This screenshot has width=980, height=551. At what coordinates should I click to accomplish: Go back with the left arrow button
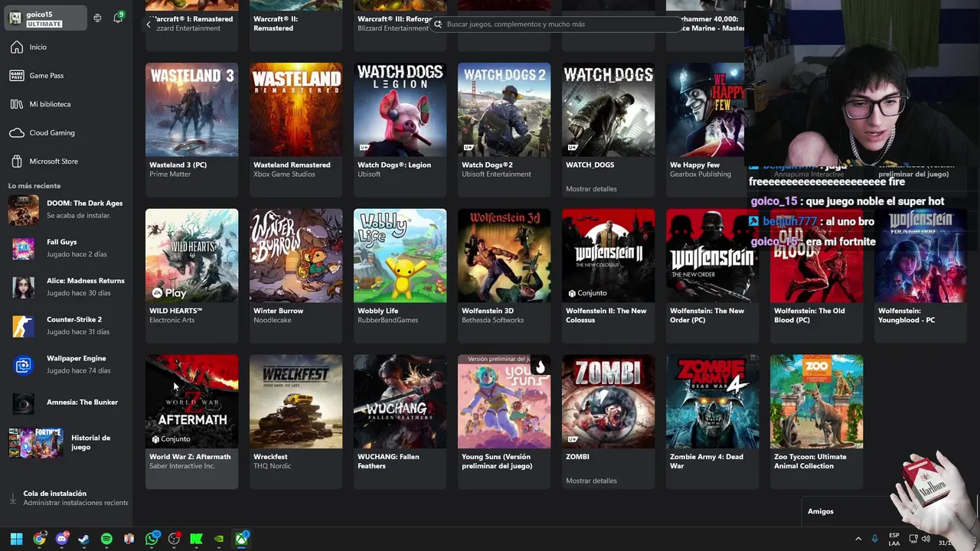click(x=149, y=24)
